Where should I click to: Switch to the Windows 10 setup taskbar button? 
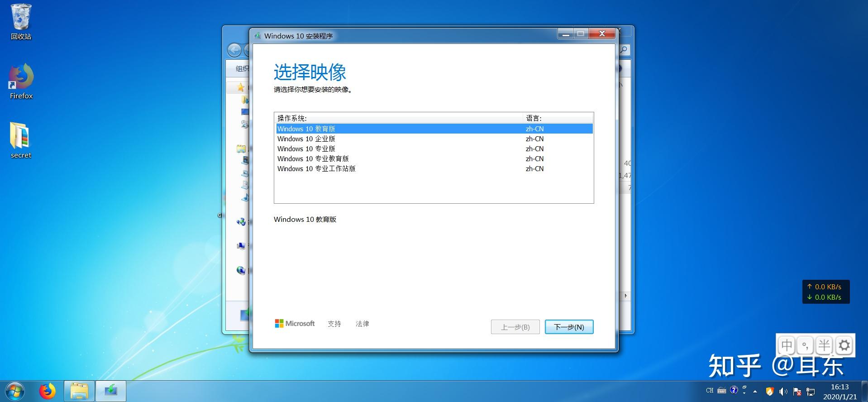111,391
